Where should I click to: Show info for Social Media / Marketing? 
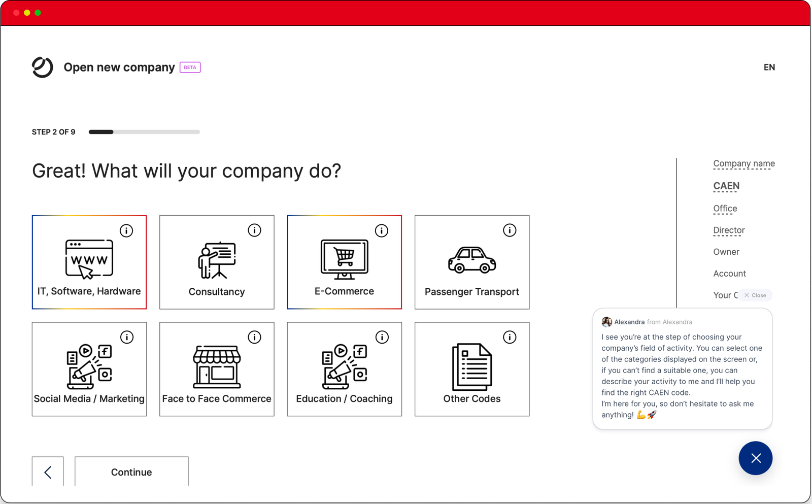[127, 338]
